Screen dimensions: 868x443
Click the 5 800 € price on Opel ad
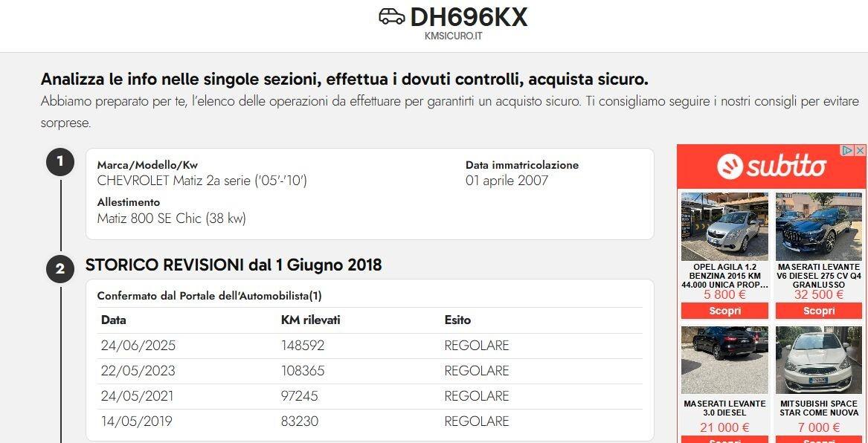pyautogui.click(x=724, y=295)
